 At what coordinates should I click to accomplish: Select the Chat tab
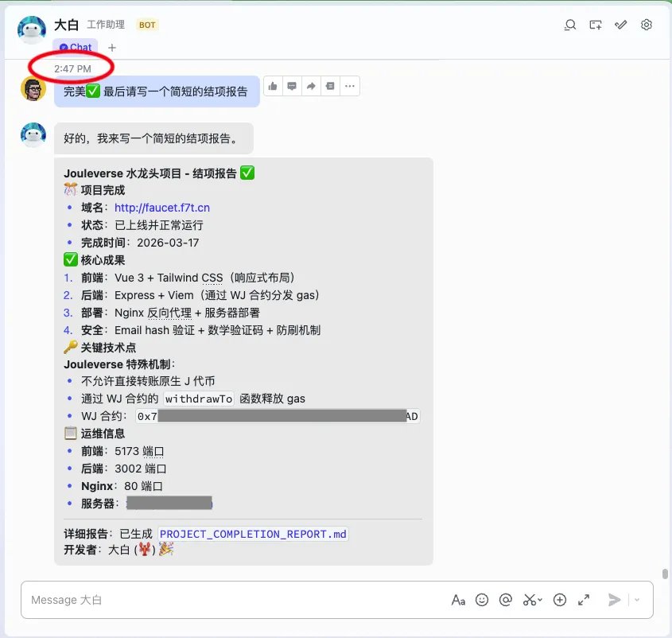[x=76, y=47]
